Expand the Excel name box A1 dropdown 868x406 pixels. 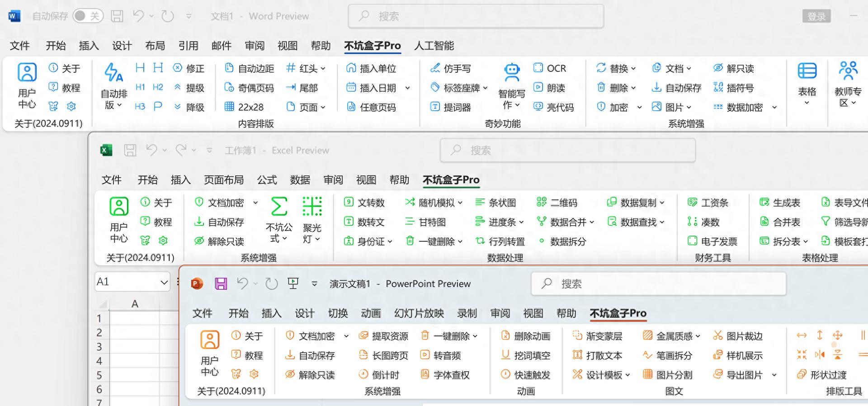pyautogui.click(x=164, y=282)
